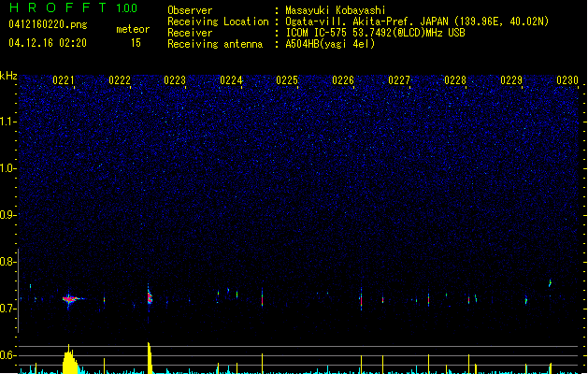Click the 0221 time marker
Screen dimensions: 588x374
point(64,80)
